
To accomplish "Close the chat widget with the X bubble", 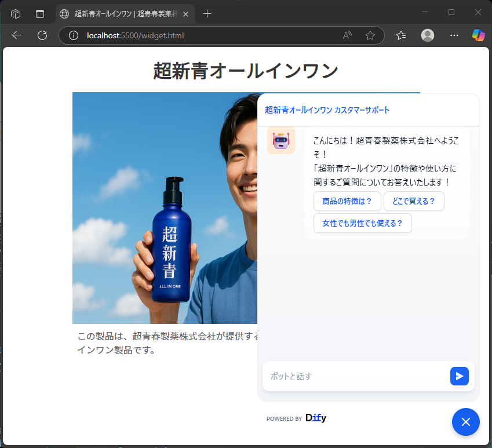I will 466,422.
